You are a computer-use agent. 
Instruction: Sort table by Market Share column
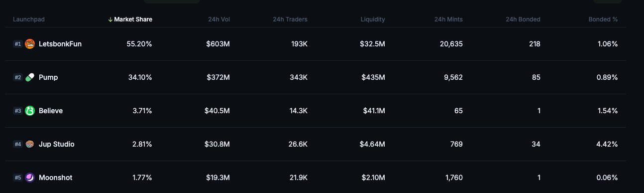click(133, 19)
